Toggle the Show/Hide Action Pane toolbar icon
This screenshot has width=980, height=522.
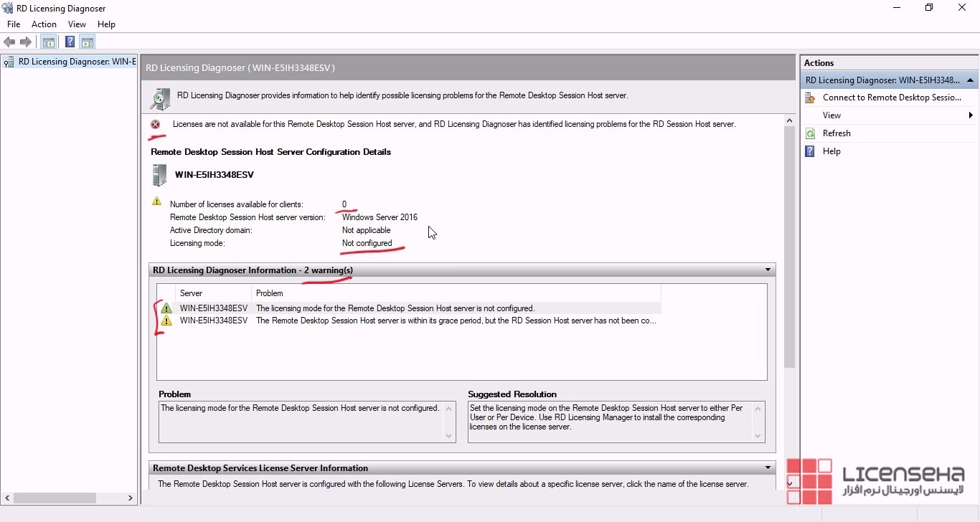pyautogui.click(x=87, y=42)
